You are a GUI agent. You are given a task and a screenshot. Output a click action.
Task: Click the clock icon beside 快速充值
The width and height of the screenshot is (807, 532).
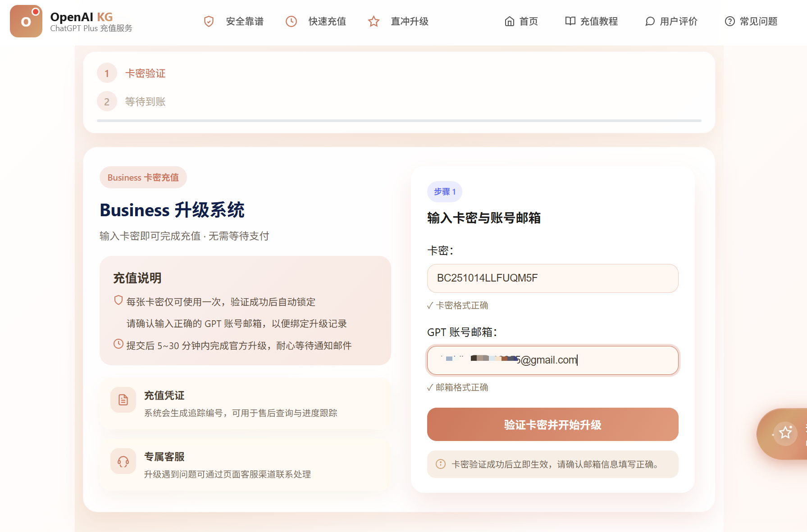point(291,21)
